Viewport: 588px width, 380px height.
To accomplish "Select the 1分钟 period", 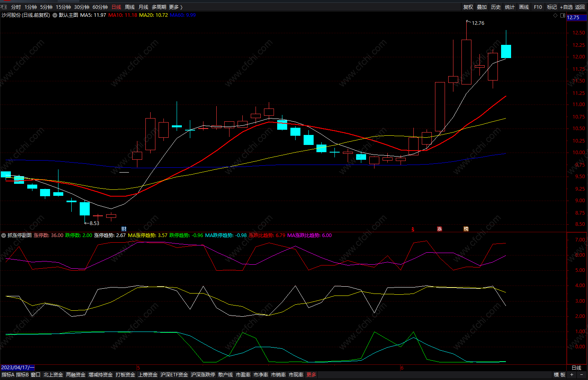I will click(x=30, y=7).
